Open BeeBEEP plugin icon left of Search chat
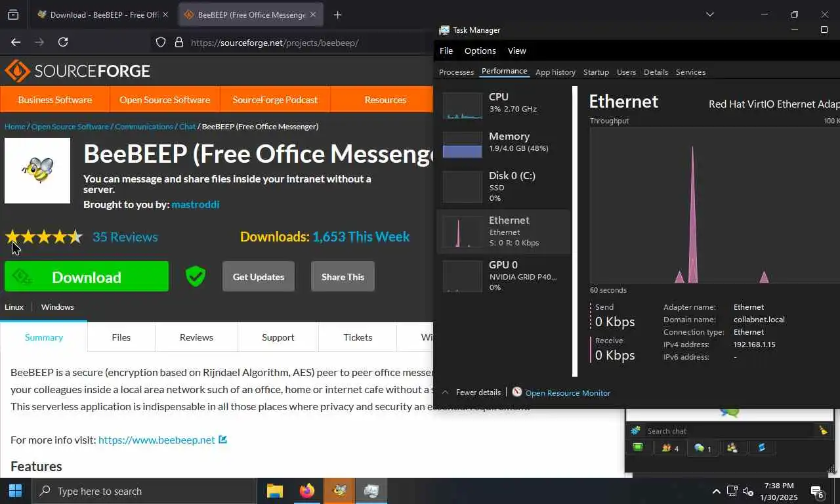This screenshot has height=504, width=840. tap(635, 430)
